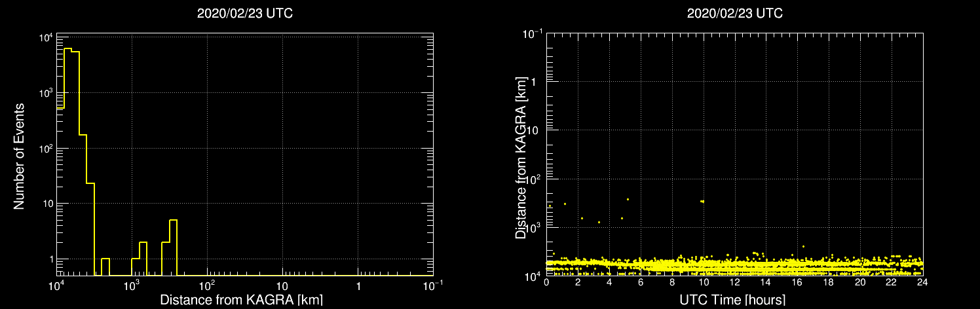980x309 pixels.
Task: Click the left plot title 2020/02/23 UTC
Action: coord(244,14)
